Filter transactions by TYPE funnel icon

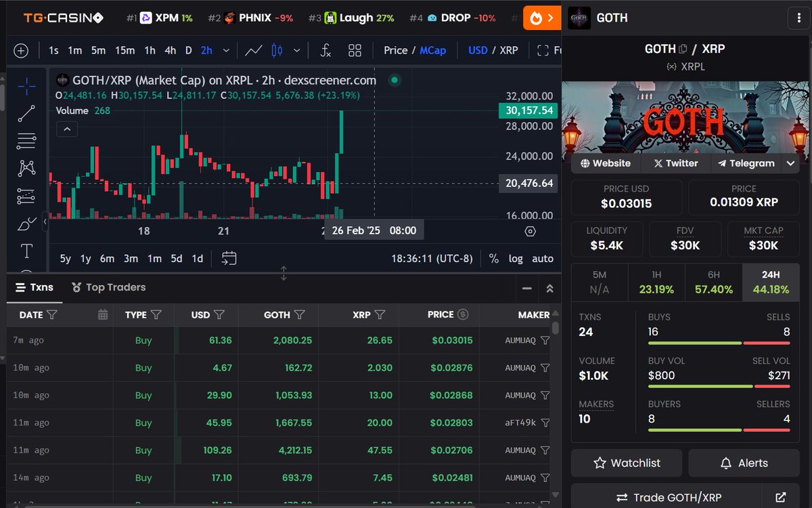pyautogui.click(x=156, y=314)
